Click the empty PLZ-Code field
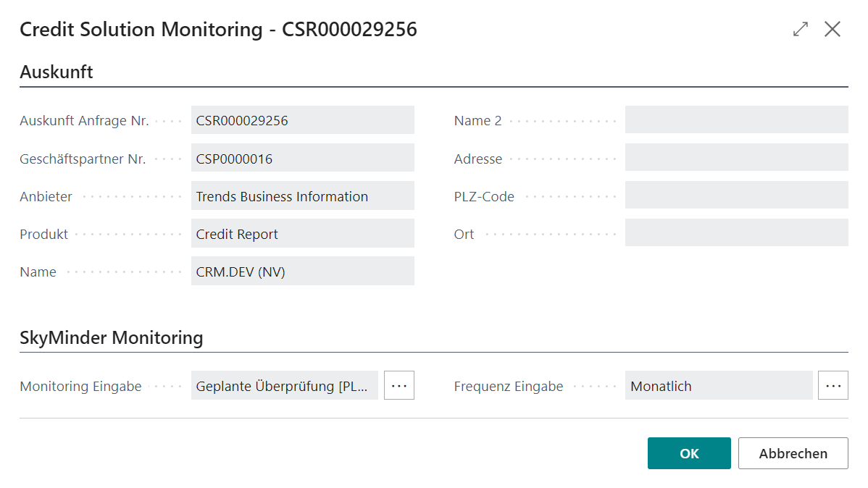Viewport: 868px width, 488px height. [737, 195]
